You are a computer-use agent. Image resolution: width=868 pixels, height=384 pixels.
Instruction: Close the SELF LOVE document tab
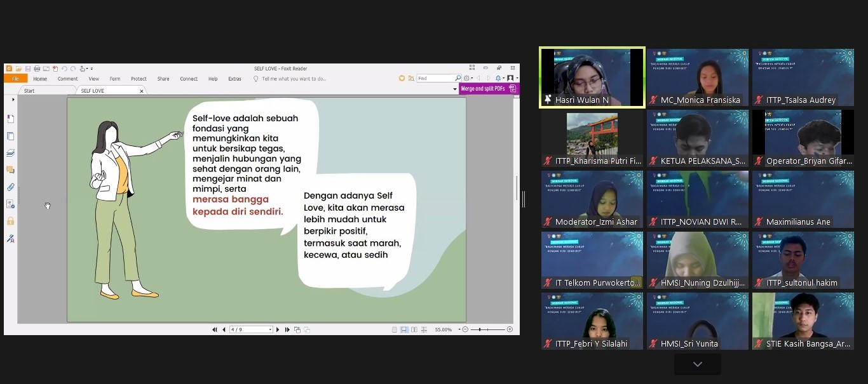(142, 91)
